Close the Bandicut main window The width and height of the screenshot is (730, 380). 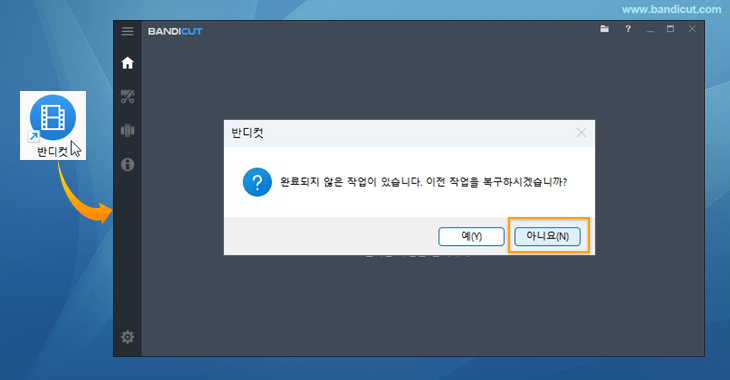(x=692, y=29)
